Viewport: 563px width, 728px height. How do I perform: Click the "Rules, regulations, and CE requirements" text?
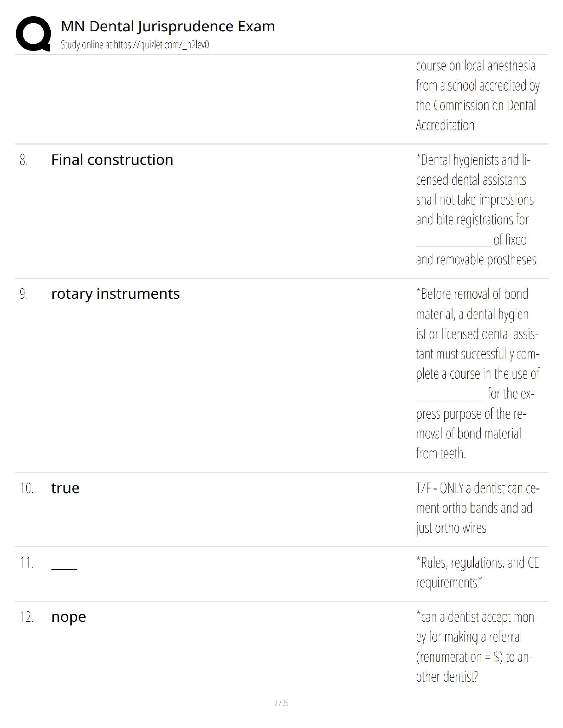pos(477,572)
